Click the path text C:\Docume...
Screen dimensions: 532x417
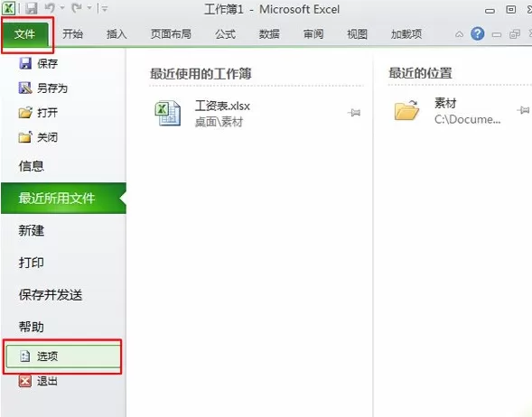467,119
